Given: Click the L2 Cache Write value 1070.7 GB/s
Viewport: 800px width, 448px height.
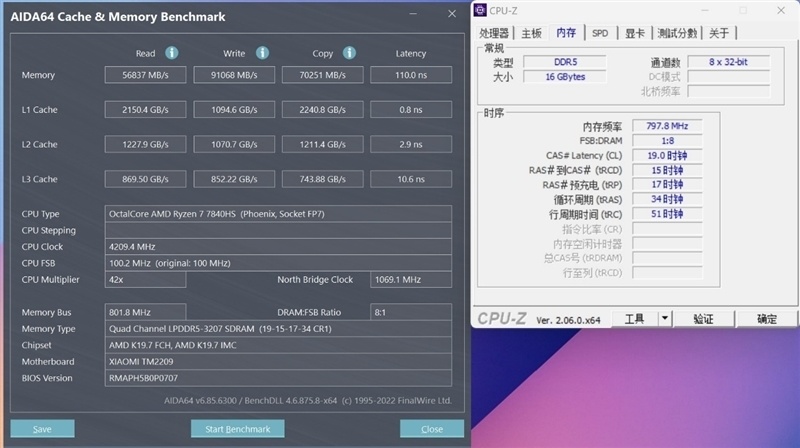Looking at the screenshot, I should point(234,144).
